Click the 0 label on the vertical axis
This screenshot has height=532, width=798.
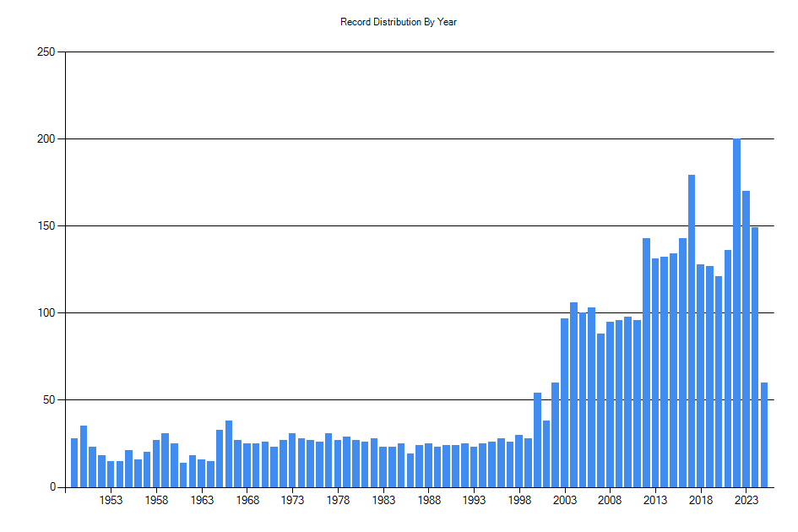[52, 487]
